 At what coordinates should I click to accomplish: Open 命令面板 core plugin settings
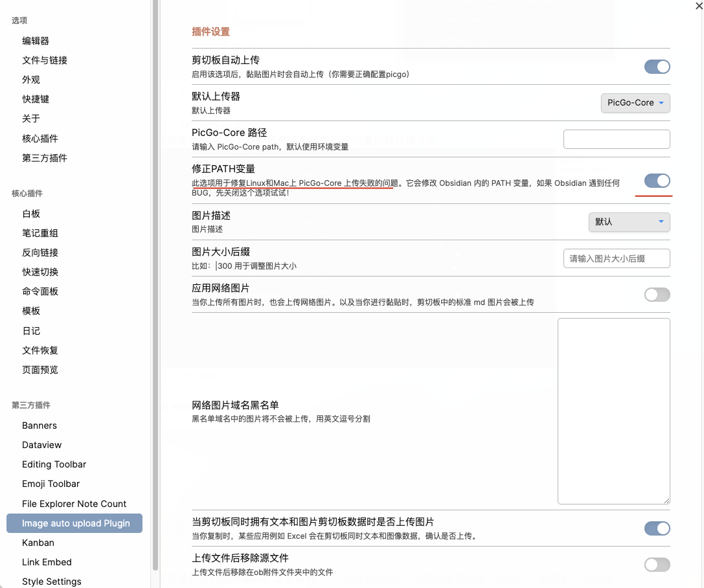[x=40, y=291]
